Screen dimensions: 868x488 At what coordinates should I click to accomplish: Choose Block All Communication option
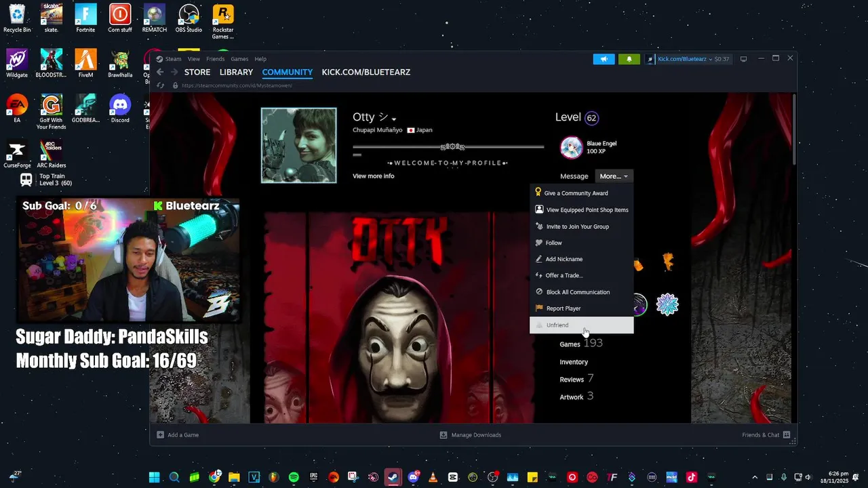pos(581,292)
